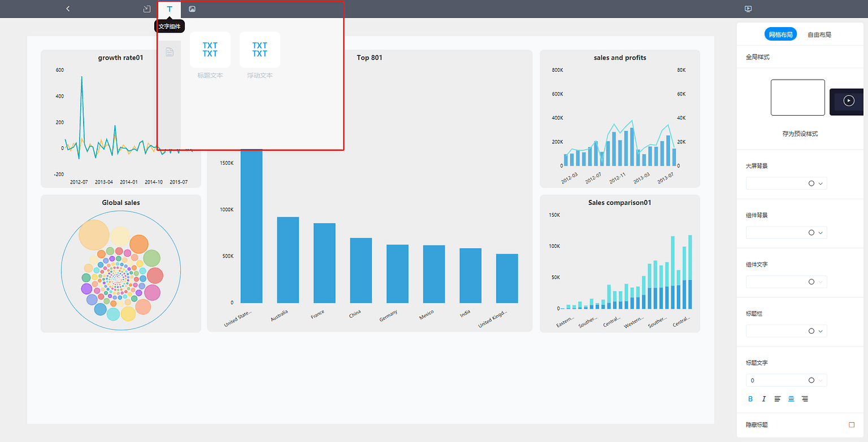Screen dimensions: 868x442
Task: Open 大屏背景 color picker circle
Action: (x=811, y=183)
